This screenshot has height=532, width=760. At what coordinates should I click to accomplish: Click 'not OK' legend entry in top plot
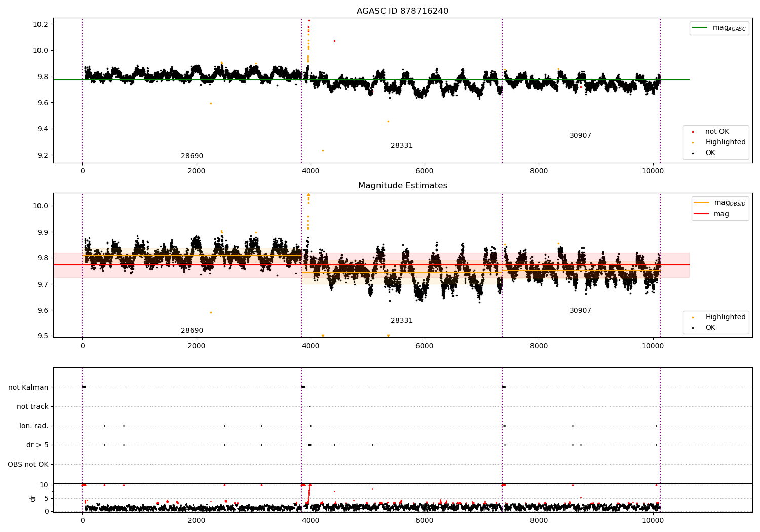tap(717, 131)
